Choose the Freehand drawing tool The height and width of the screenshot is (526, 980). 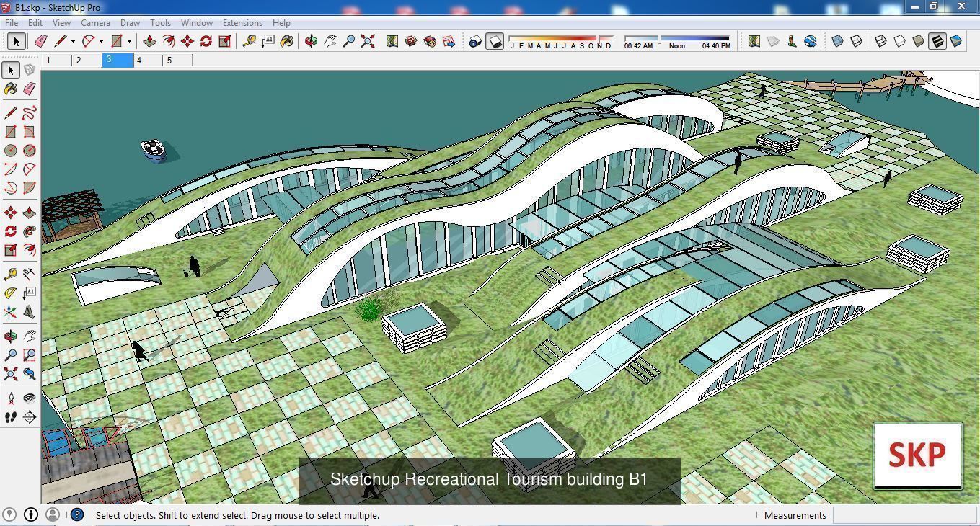coord(30,113)
